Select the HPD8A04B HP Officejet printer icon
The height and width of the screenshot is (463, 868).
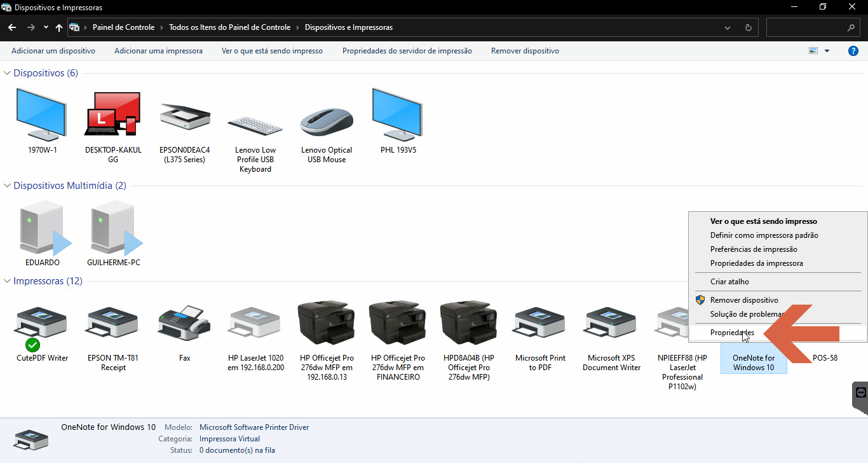[469, 323]
